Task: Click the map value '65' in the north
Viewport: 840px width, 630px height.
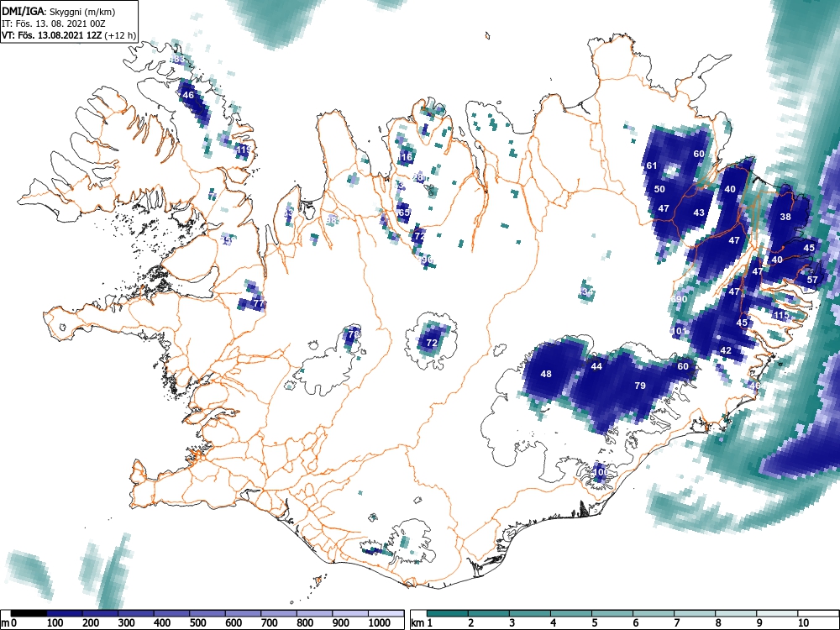Action: pyautogui.click(x=404, y=213)
